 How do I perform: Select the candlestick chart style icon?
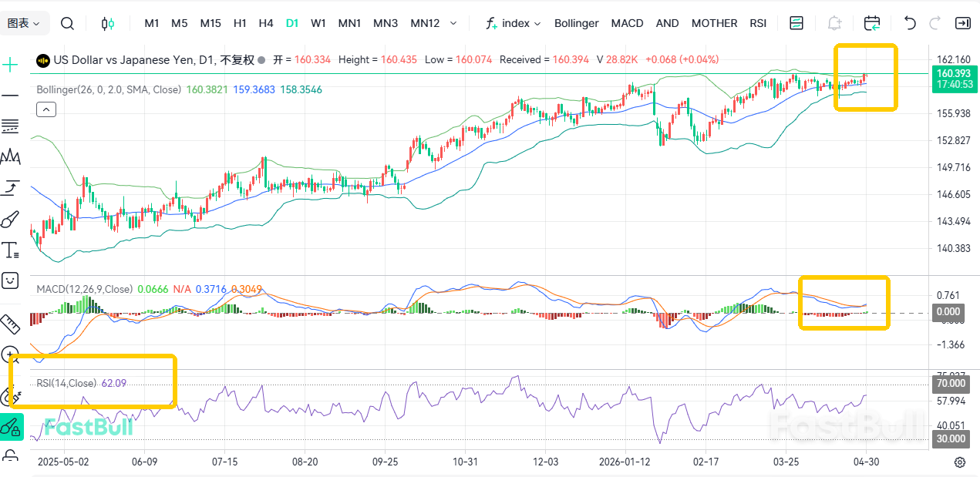108,23
